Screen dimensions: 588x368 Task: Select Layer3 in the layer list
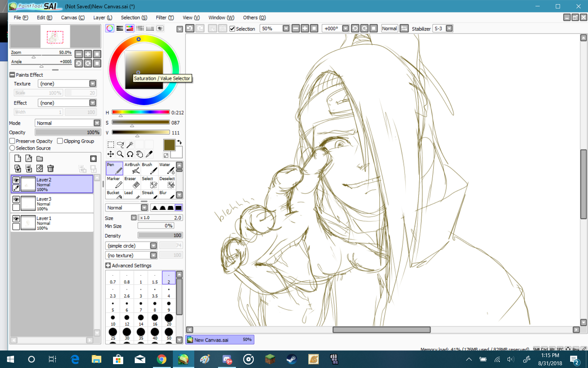(x=52, y=203)
